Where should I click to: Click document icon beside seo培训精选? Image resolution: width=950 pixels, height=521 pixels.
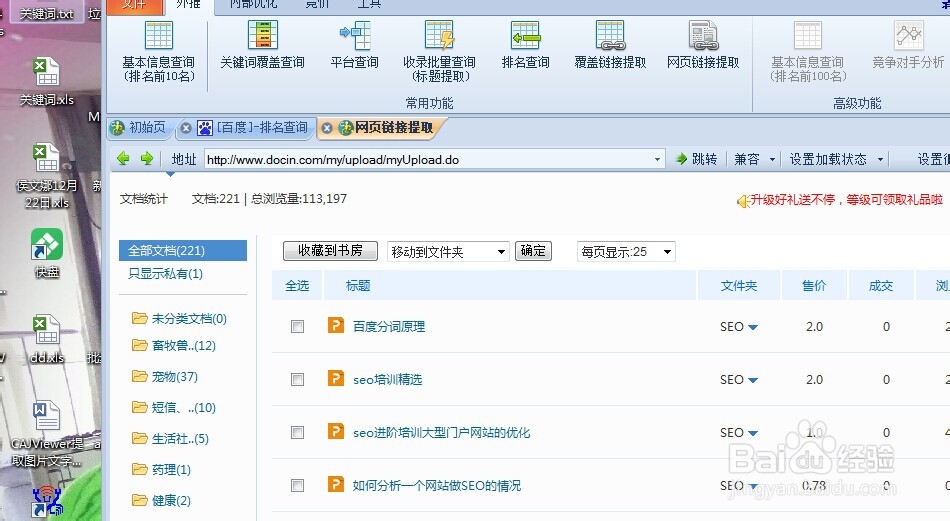pos(336,379)
